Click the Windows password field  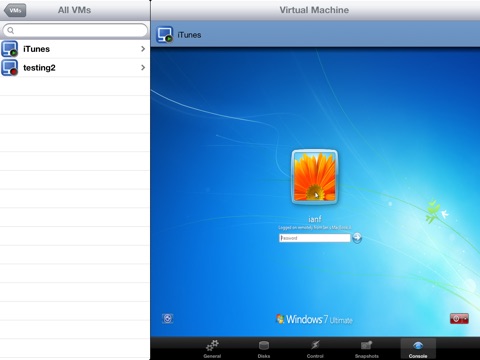[315, 238]
